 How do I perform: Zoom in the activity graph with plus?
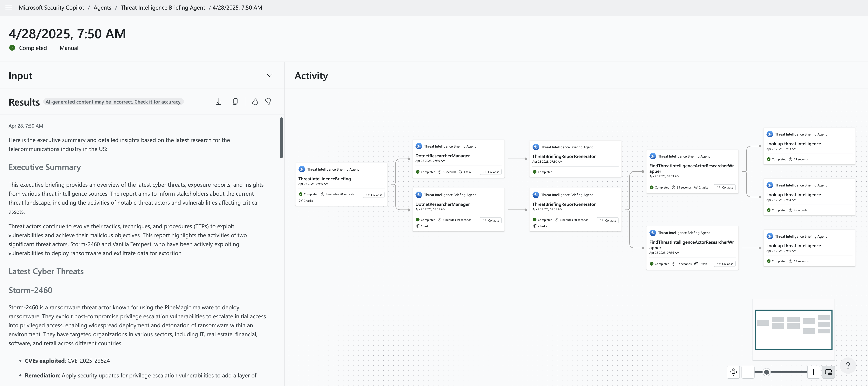[813, 372]
